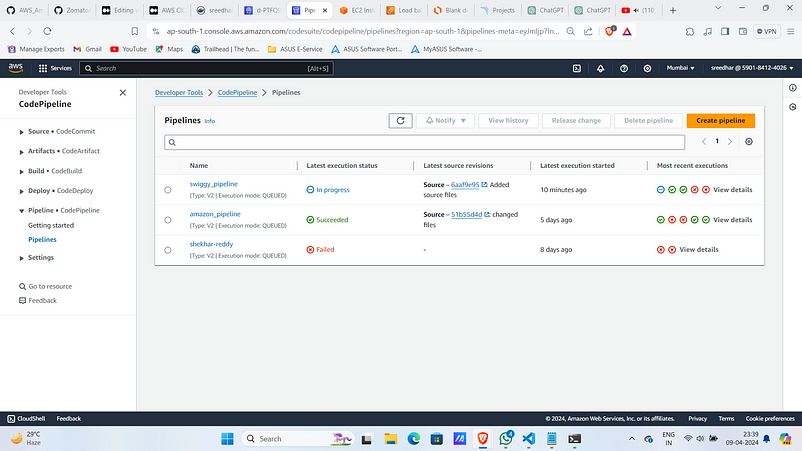
Task: Bookmark this page icon in address bar
Action: [135, 31]
